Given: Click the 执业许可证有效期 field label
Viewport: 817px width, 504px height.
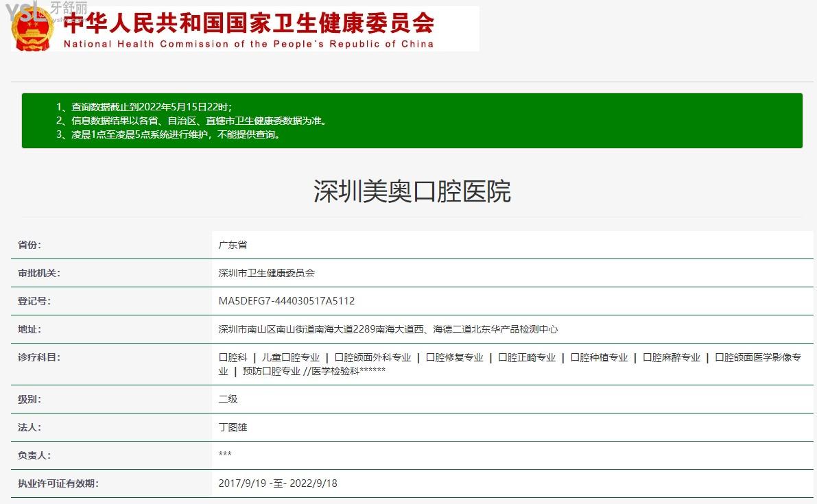Looking at the screenshot, I should [x=58, y=483].
